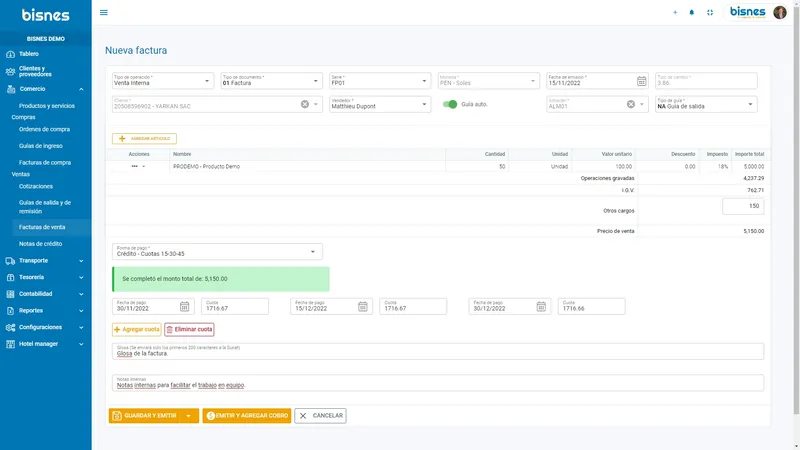This screenshot has width=800, height=450.
Task: Click the user profile avatar
Action: (x=780, y=12)
